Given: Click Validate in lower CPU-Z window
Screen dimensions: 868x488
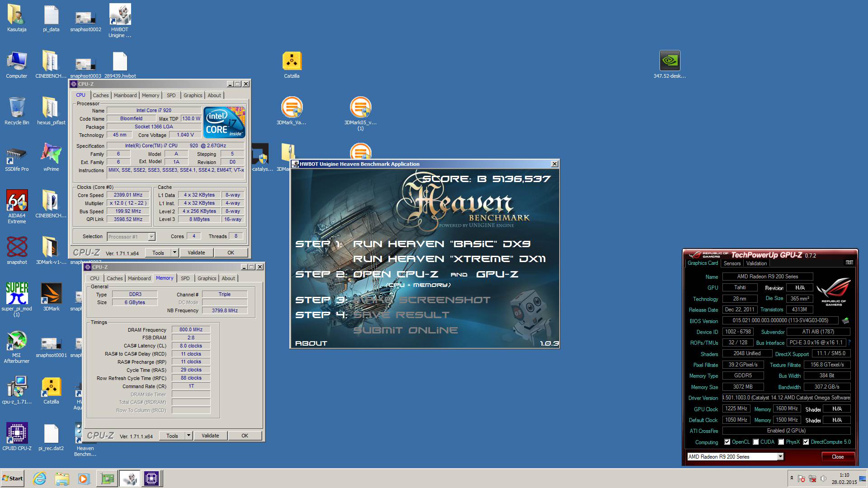Looking at the screenshot, I should click(210, 436).
